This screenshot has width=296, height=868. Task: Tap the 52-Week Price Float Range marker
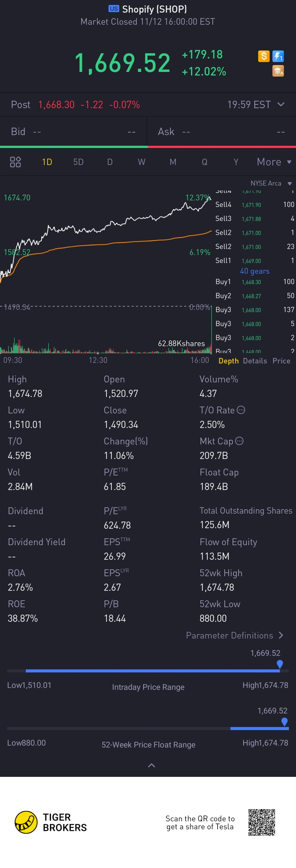click(x=284, y=722)
